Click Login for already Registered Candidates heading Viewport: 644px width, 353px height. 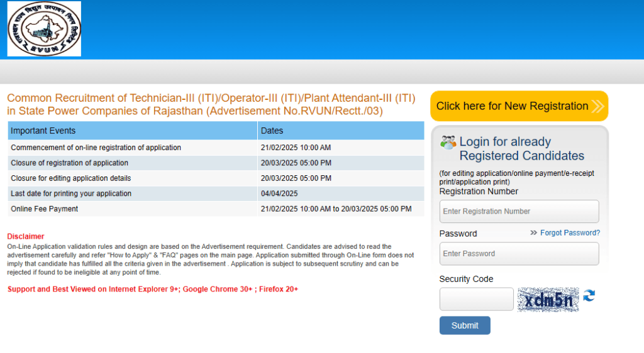521,148
